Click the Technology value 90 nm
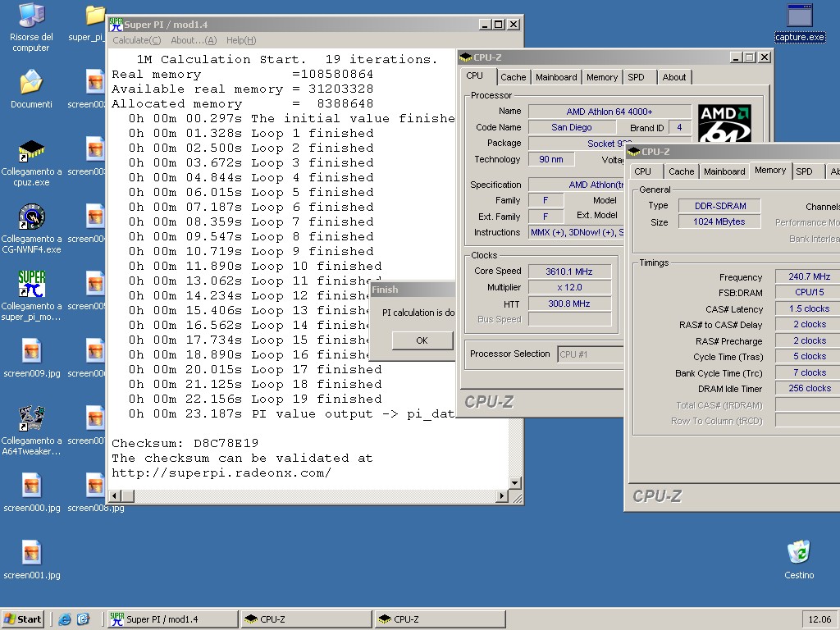This screenshot has height=630, width=840. 551,159
